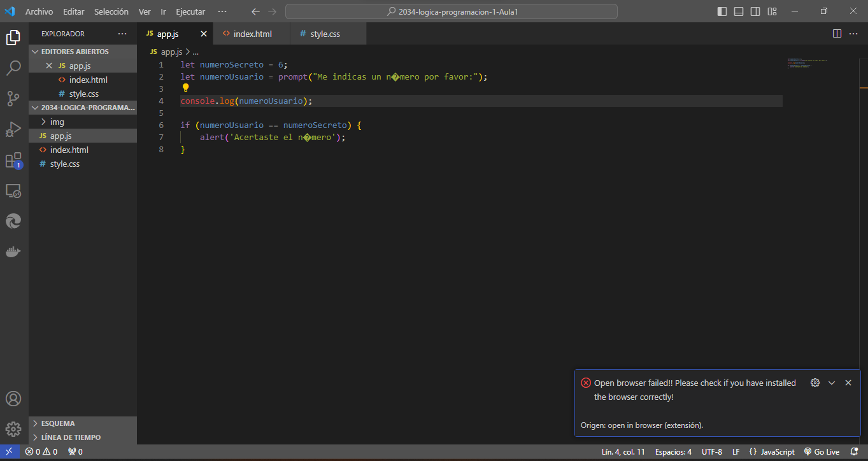
Task: Switch to the index.html tab
Action: (x=252, y=34)
